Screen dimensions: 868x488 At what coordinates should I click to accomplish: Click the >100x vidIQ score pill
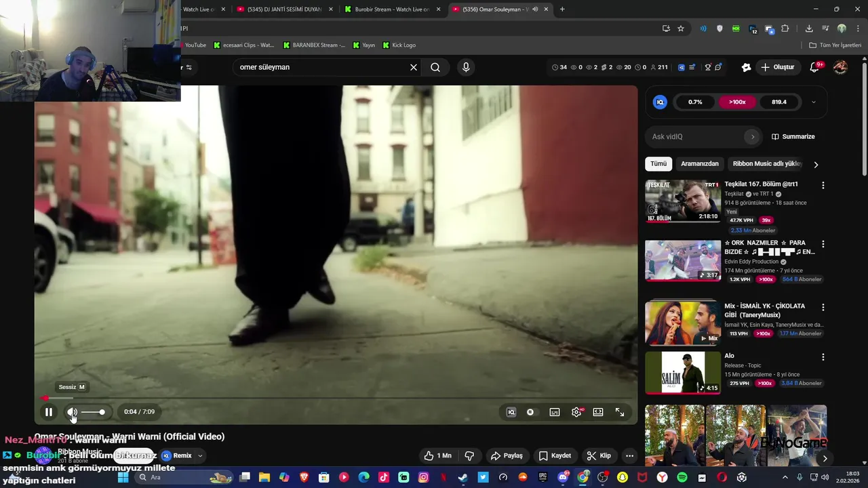737,102
